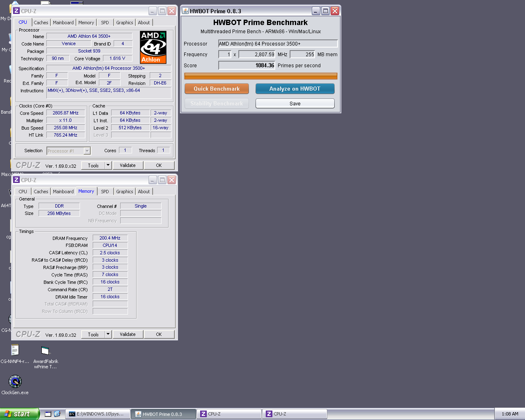Switch to the E:\WINDOWS.10\sys command prompt task
The height and width of the screenshot is (420, 525).
coord(98,414)
